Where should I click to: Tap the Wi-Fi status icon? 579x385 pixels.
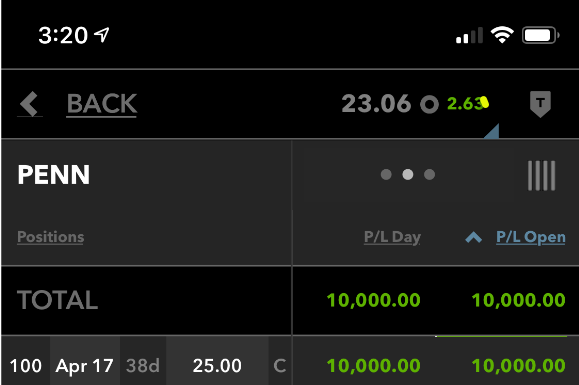(502, 35)
